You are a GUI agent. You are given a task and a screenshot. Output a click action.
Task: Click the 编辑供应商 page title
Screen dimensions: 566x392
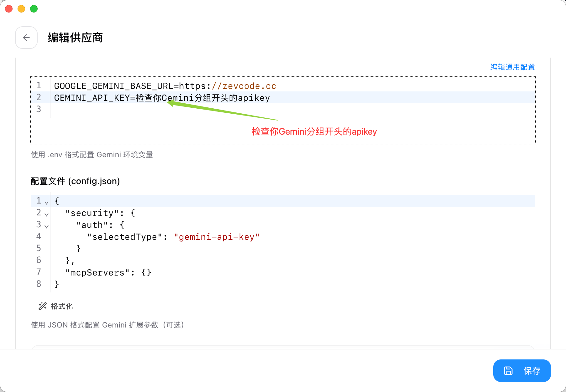pyautogui.click(x=75, y=38)
